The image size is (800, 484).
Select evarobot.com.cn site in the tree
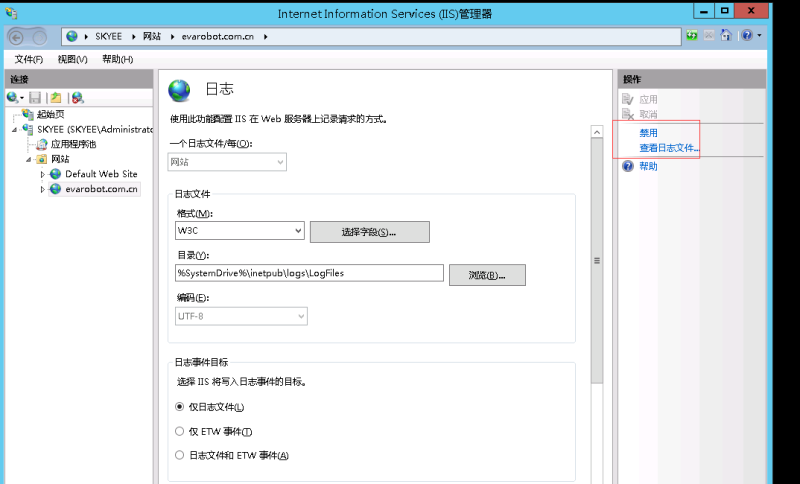(x=101, y=189)
